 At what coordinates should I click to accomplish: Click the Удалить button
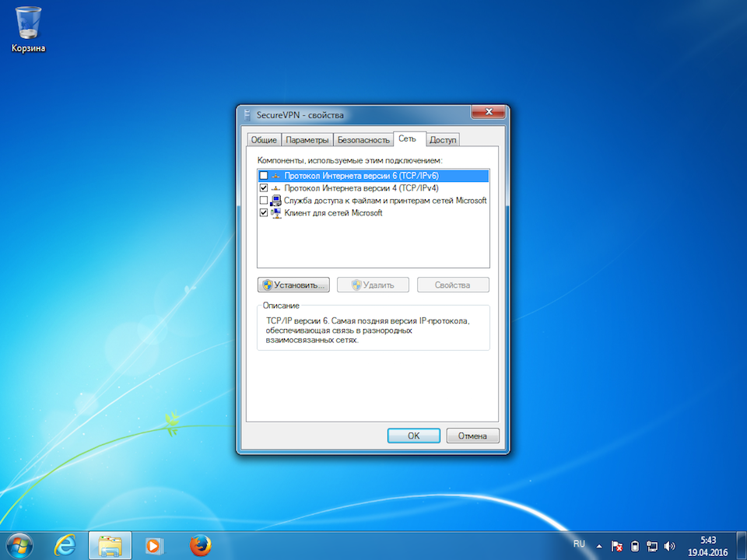point(373,285)
